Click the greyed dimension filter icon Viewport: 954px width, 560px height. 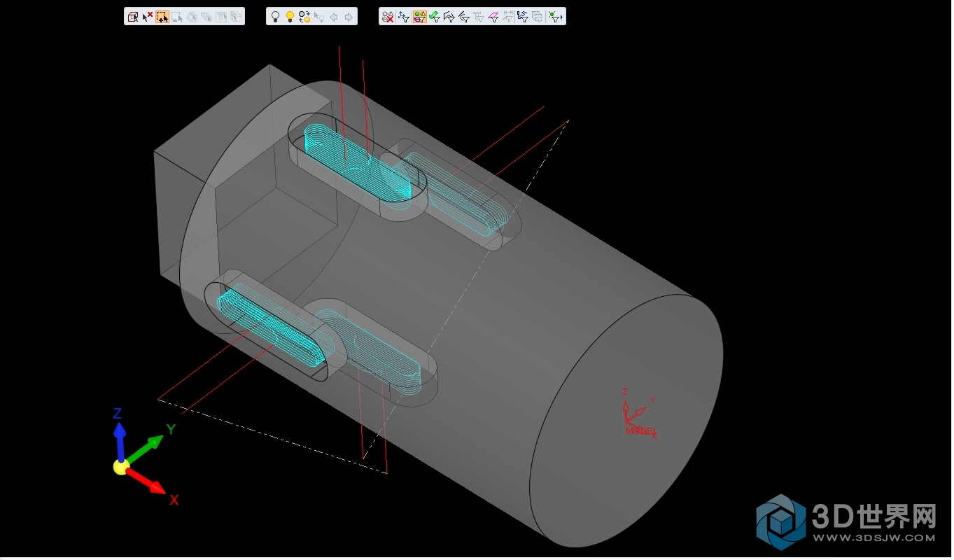click(508, 17)
